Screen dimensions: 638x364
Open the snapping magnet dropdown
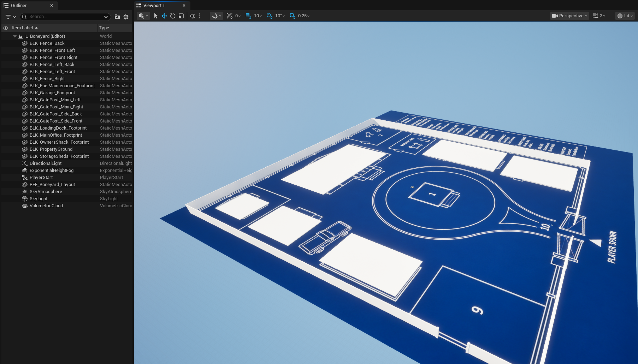216,16
